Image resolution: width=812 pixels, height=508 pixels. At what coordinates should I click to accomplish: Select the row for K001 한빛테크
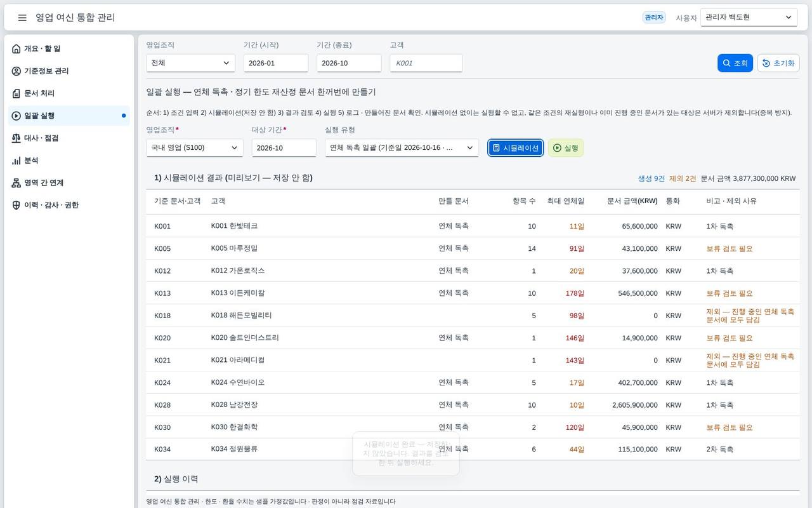[x=473, y=226]
